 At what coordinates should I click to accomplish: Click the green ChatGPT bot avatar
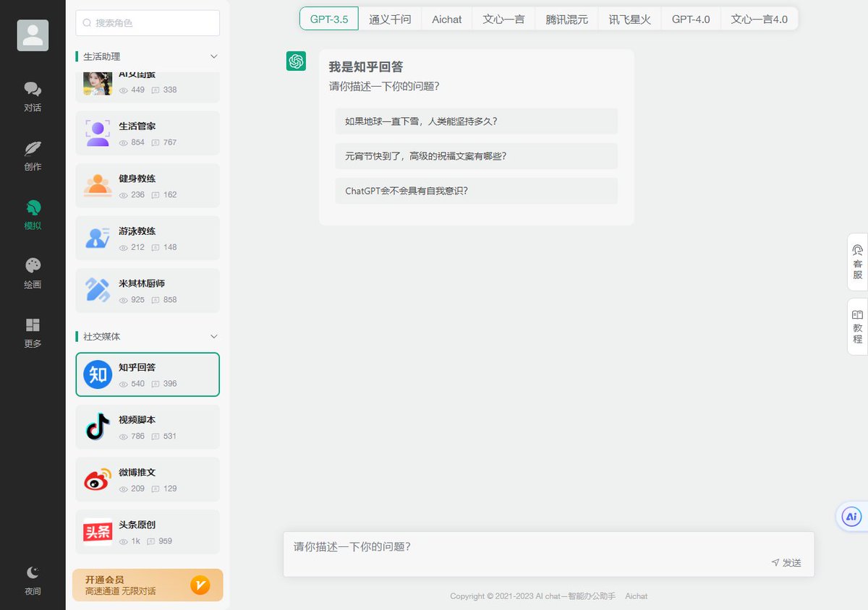296,61
